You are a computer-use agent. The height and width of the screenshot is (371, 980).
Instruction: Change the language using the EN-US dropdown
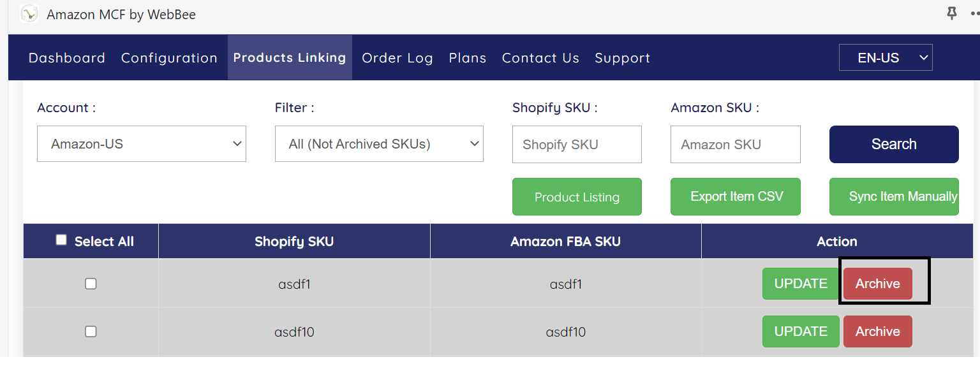886,57
